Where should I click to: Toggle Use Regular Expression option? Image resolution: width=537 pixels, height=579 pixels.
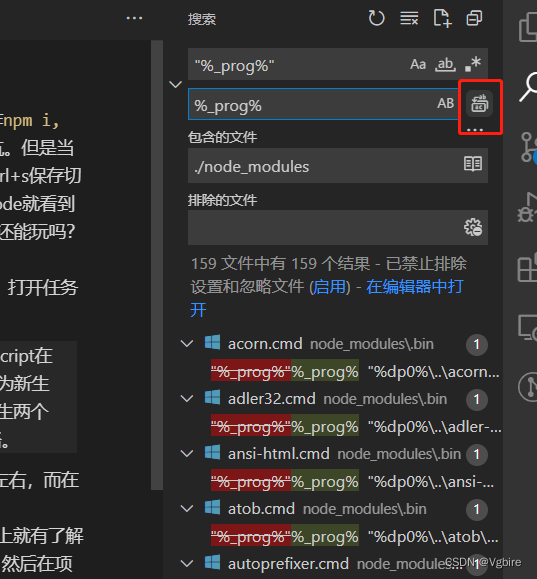[473, 64]
